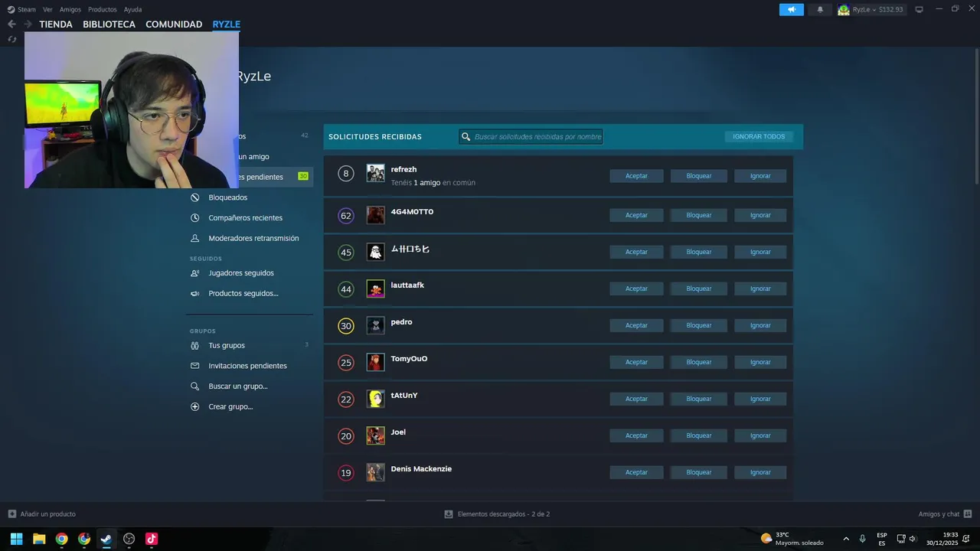Viewport: 980px width, 551px height.
Task: Open the Windows Start menu
Action: pyautogui.click(x=16, y=539)
